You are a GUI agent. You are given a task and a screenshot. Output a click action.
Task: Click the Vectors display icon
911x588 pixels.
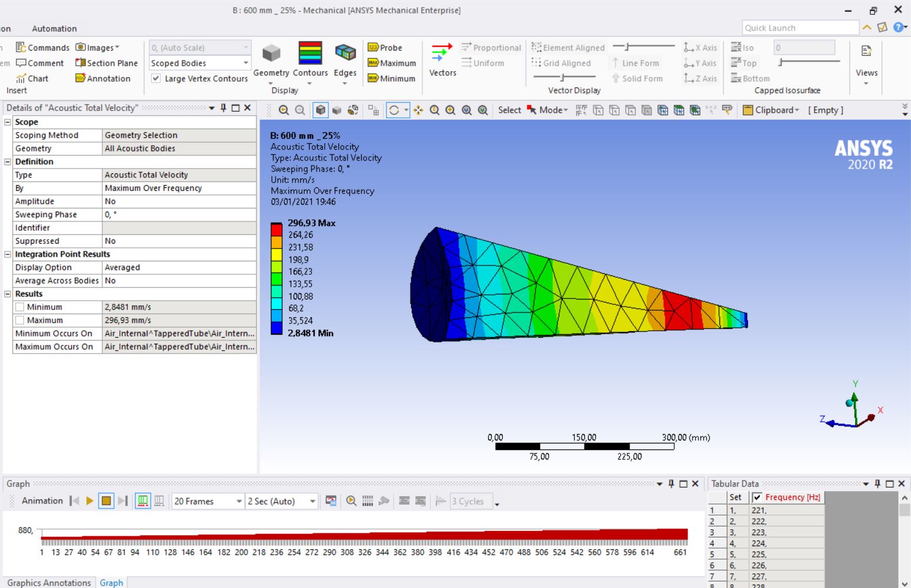442,53
